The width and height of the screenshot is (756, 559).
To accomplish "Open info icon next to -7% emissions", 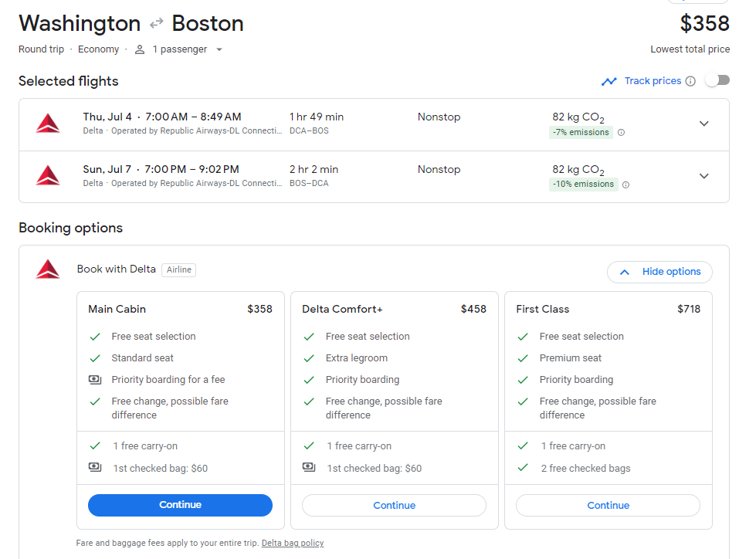I will (621, 133).
